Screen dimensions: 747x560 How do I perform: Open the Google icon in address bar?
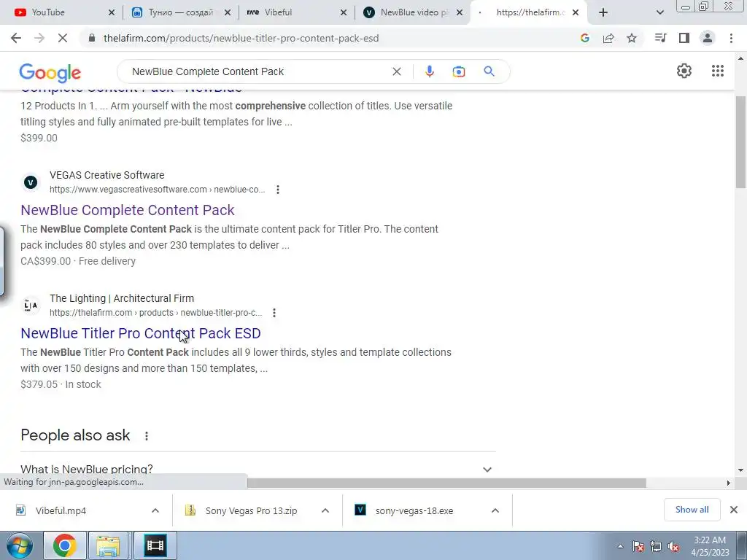coord(584,38)
